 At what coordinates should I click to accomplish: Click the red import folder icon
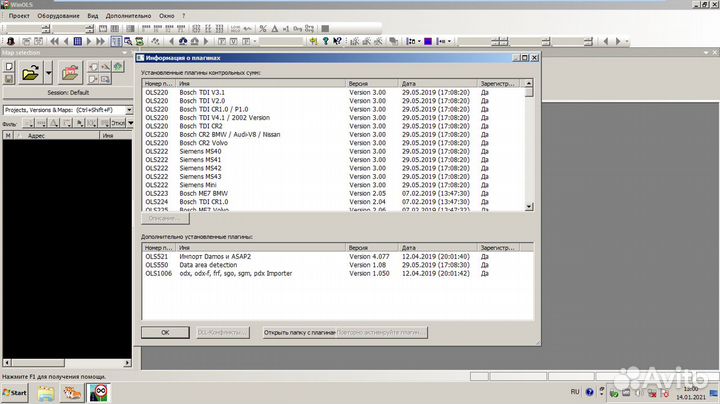coord(70,73)
